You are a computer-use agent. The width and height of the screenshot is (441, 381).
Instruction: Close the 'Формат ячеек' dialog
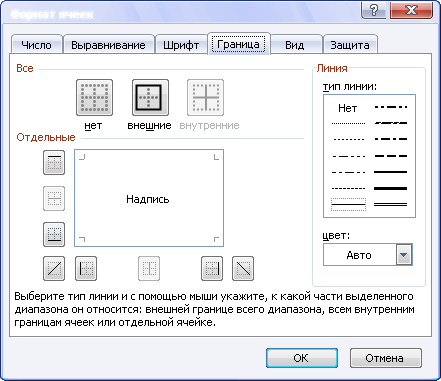tap(411, 11)
